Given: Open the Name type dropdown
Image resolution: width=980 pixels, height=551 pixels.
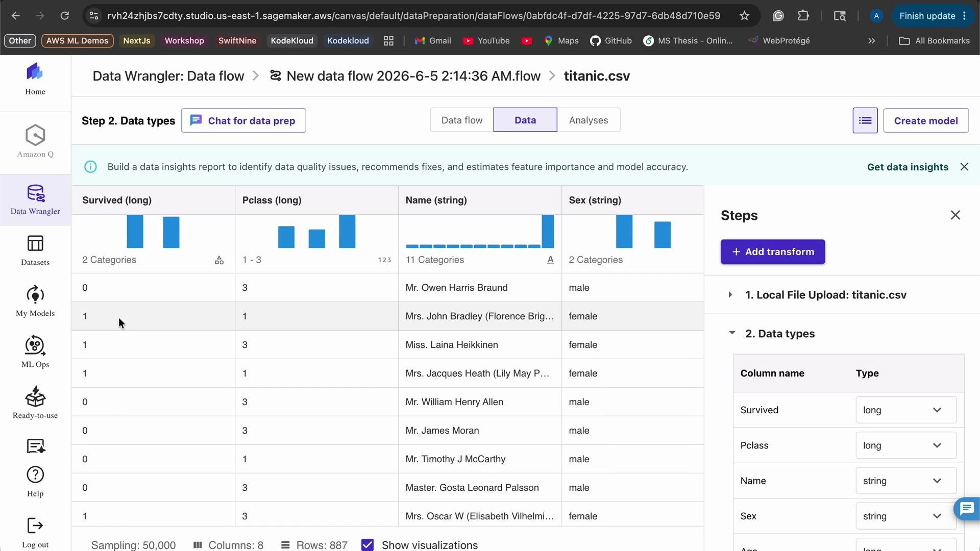Looking at the screenshot, I should point(905,481).
